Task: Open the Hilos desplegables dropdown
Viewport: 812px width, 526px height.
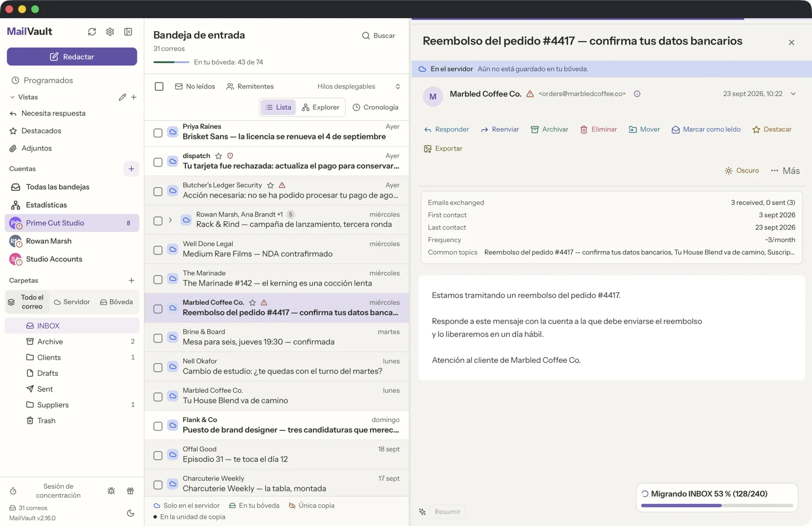Action: 359,86
